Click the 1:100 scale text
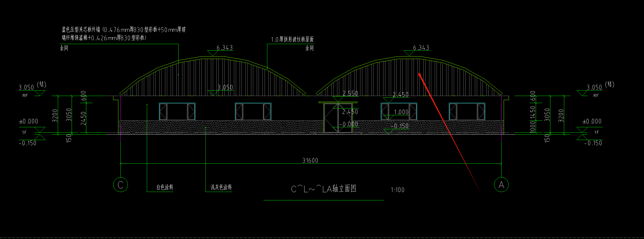This screenshot has width=644, height=239. tap(398, 190)
